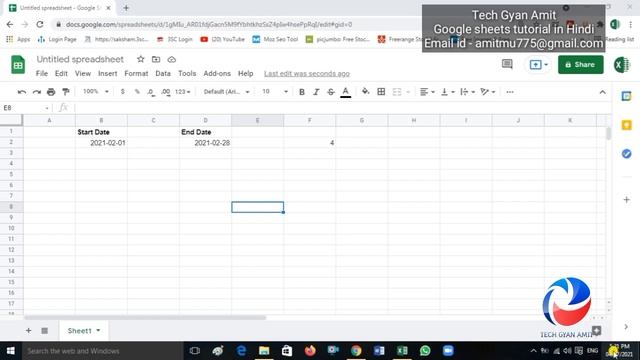Image resolution: width=640 pixels, height=360 pixels.
Task: Format as percent icon
Action: (x=137, y=92)
